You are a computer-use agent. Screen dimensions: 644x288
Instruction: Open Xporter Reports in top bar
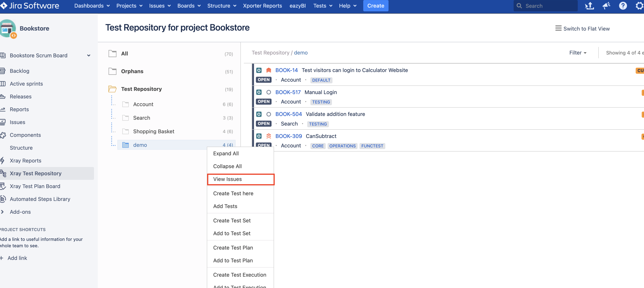point(262,5)
